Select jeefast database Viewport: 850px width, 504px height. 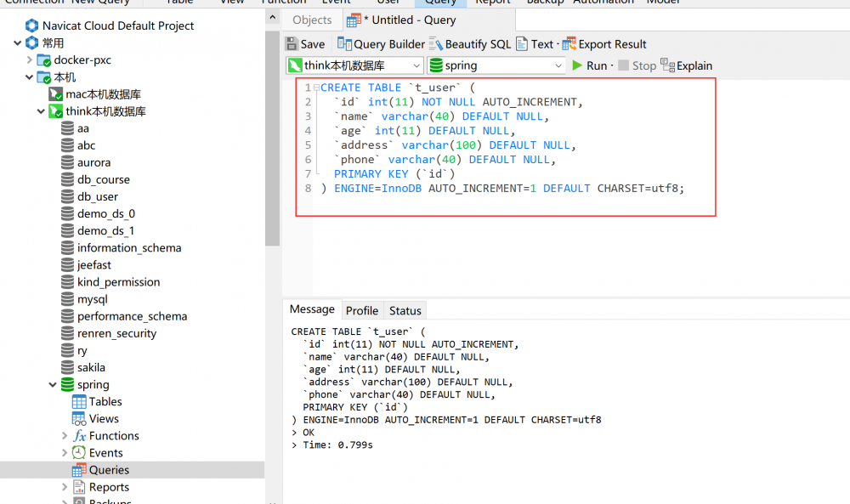(94, 265)
